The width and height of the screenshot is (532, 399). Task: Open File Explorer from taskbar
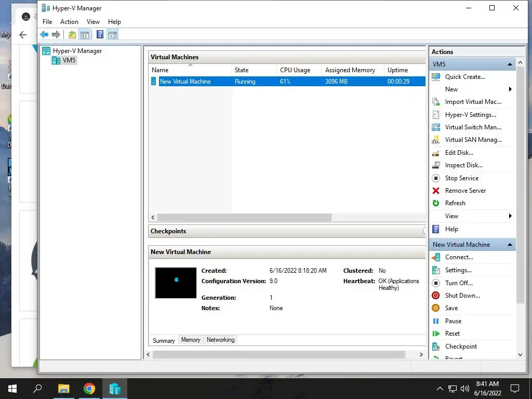(x=63, y=389)
